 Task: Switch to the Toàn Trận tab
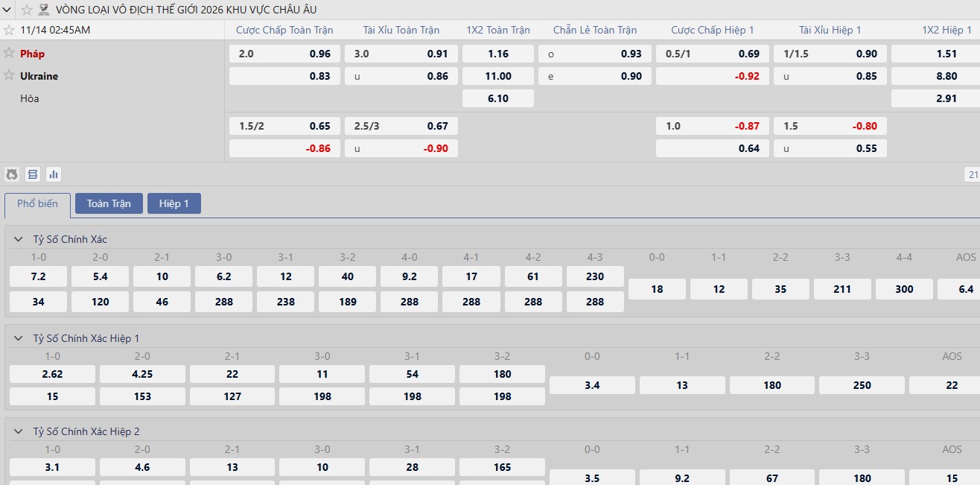point(109,203)
